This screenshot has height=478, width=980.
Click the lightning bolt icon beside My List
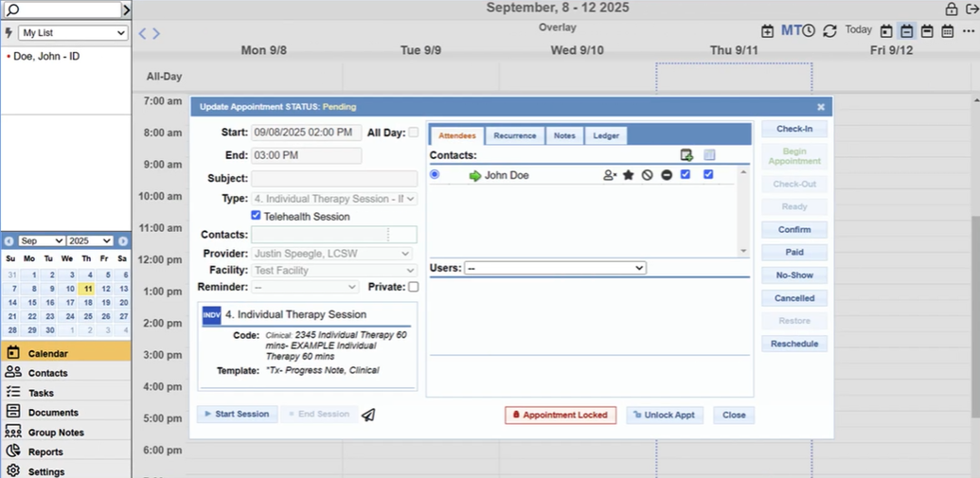tap(9, 32)
